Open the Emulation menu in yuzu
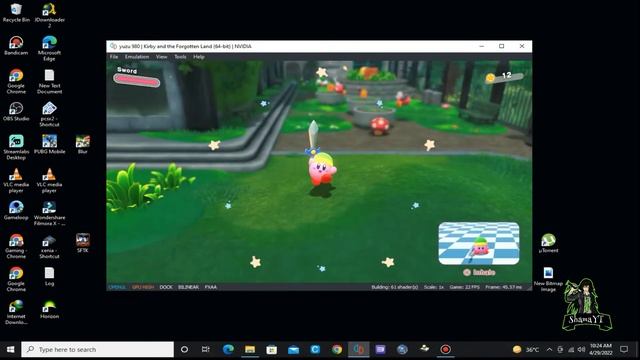Image resolution: width=640 pixels, height=360 pixels. 137,57
